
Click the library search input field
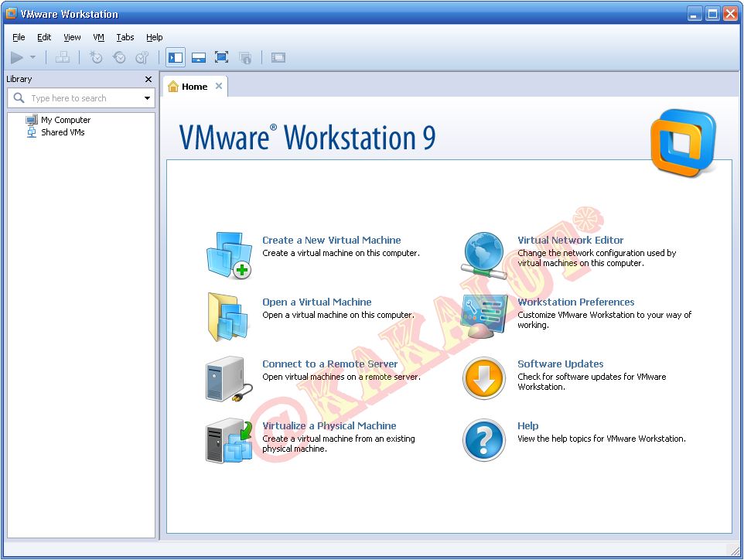pos(81,98)
